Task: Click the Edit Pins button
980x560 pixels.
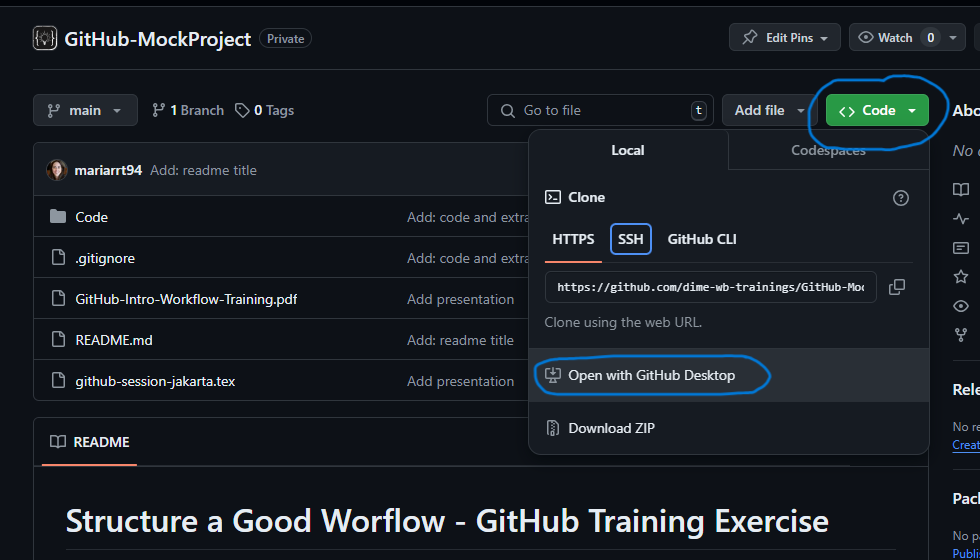Action: [x=785, y=38]
